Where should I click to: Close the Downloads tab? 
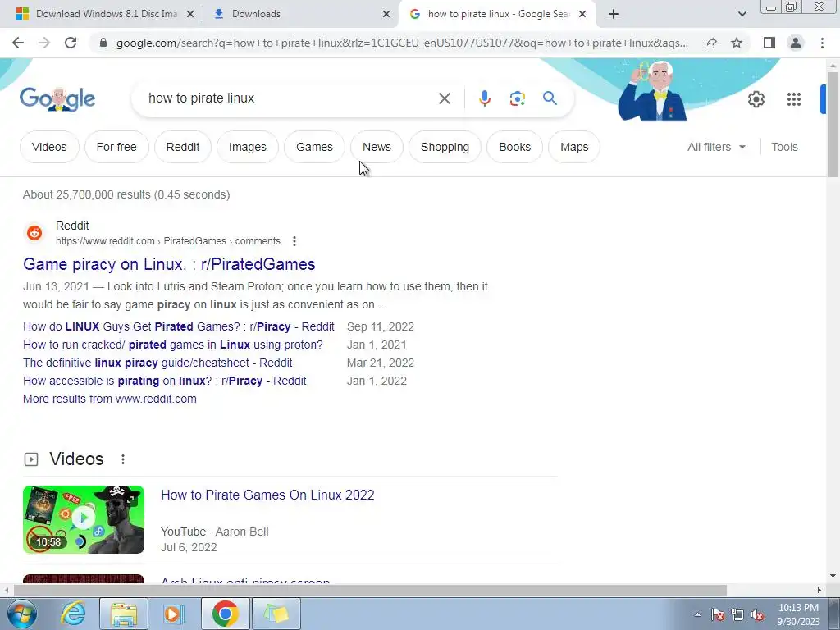(386, 15)
